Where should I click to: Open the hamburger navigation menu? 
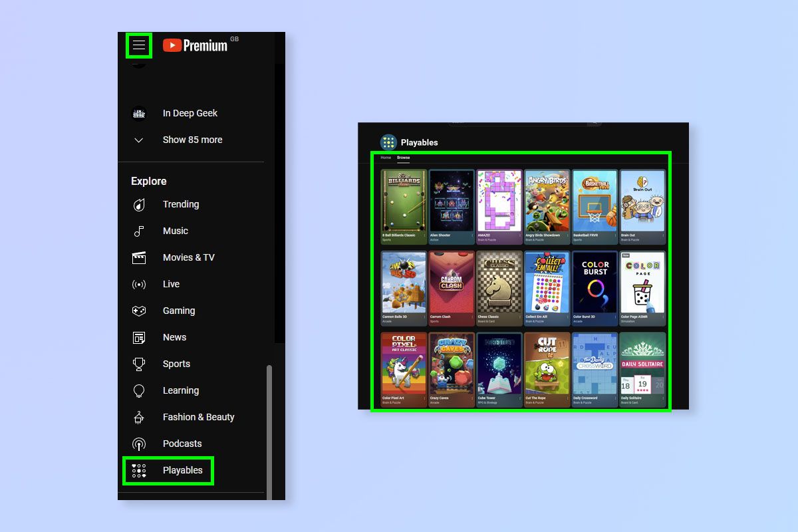point(138,45)
